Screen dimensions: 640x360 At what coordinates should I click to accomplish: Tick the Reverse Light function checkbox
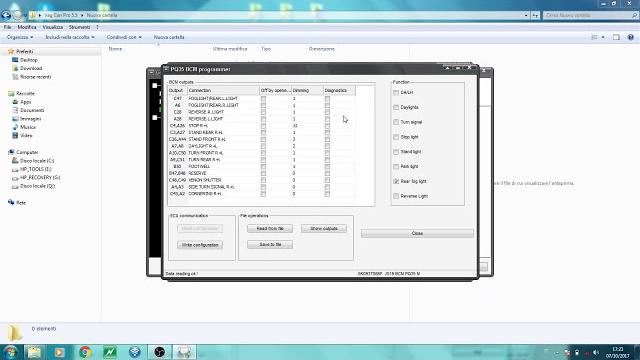point(396,196)
